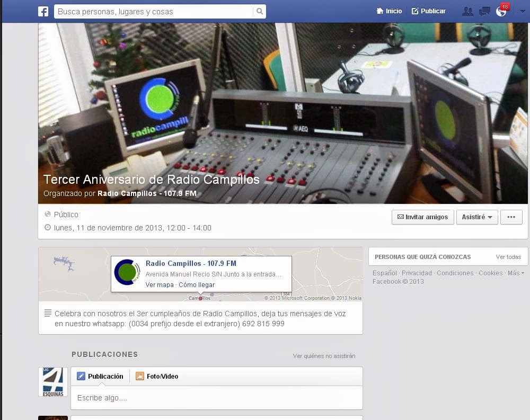Open messages icon in top bar
Image resolution: width=530 pixels, height=420 pixels.
pos(484,12)
